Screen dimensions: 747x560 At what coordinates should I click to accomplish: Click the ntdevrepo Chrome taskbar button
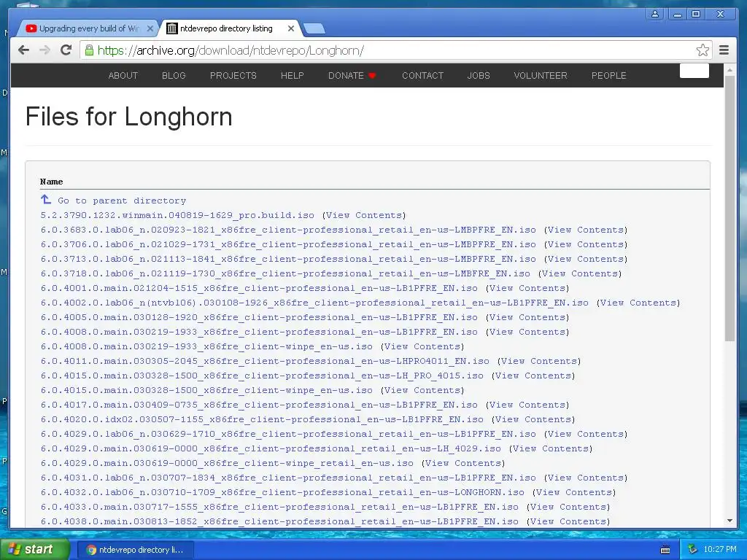136,550
